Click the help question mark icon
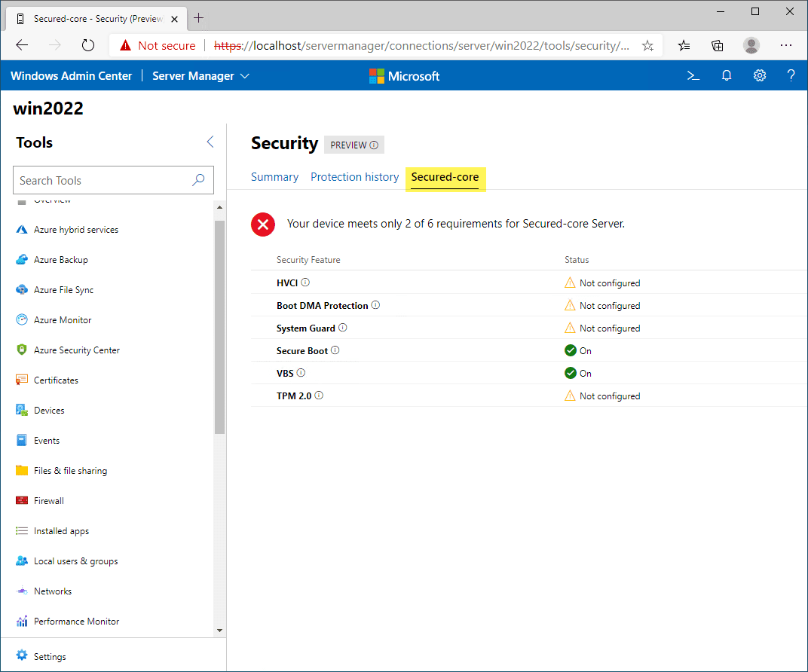This screenshot has height=672, width=808. (x=791, y=75)
